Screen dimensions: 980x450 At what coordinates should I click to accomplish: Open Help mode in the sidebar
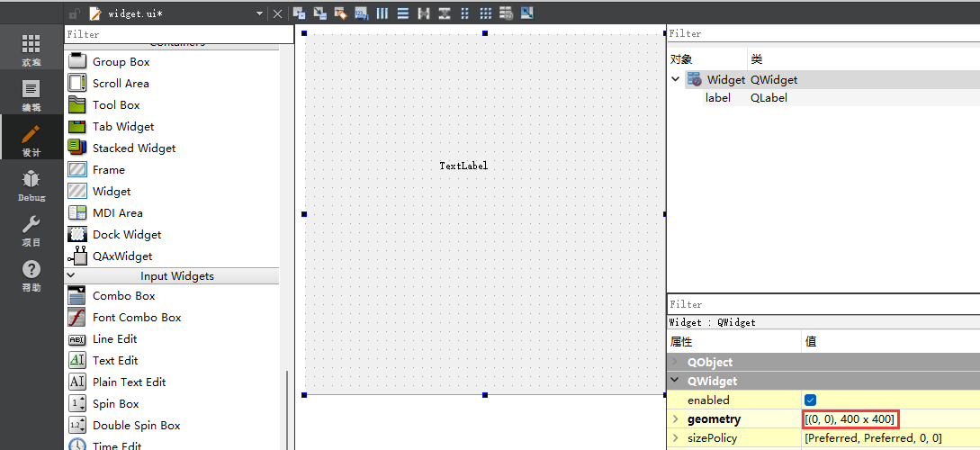(31, 275)
